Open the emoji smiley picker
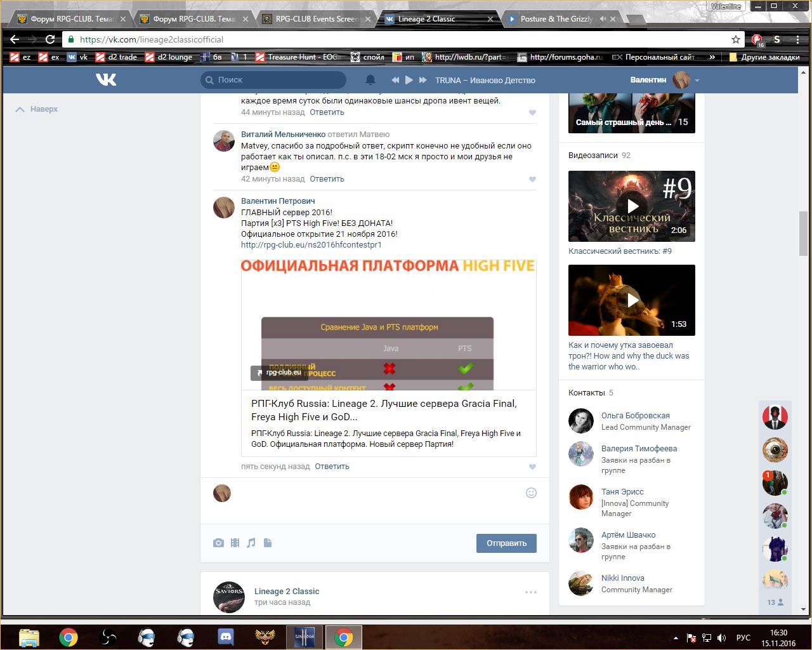This screenshot has width=812, height=650. pos(532,493)
